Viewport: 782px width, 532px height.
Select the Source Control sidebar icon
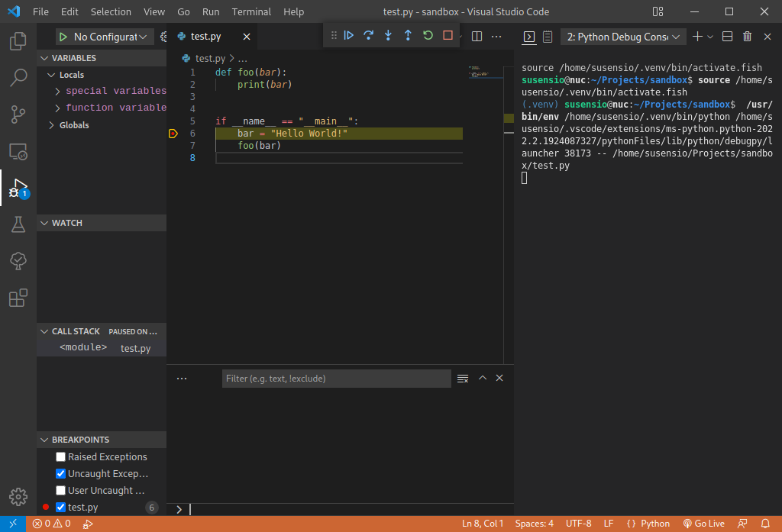point(17,114)
